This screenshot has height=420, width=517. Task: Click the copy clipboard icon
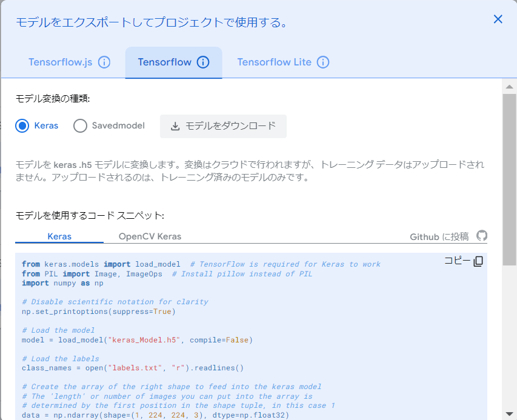tap(478, 261)
